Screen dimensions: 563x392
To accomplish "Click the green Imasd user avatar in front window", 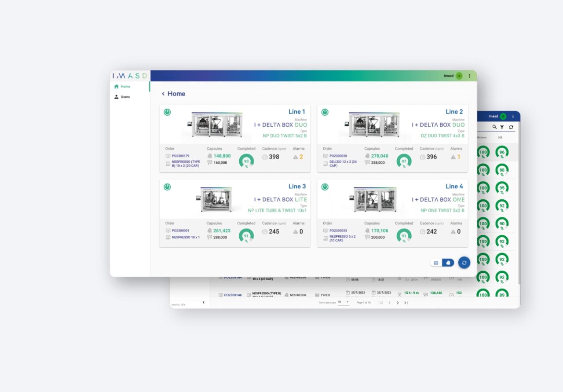I will click(459, 76).
